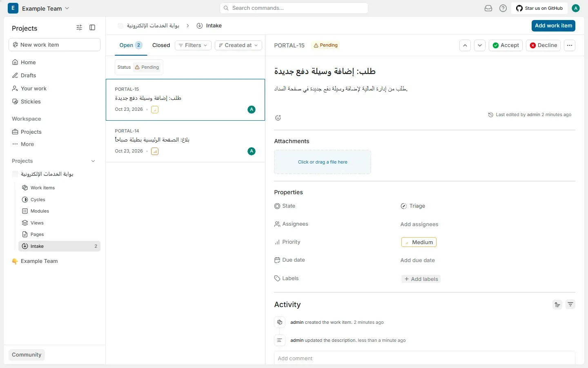Click assignee avatar on PORTAL-14 card
The height and width of the screenshot is (368, 588).
click(252, 151)
